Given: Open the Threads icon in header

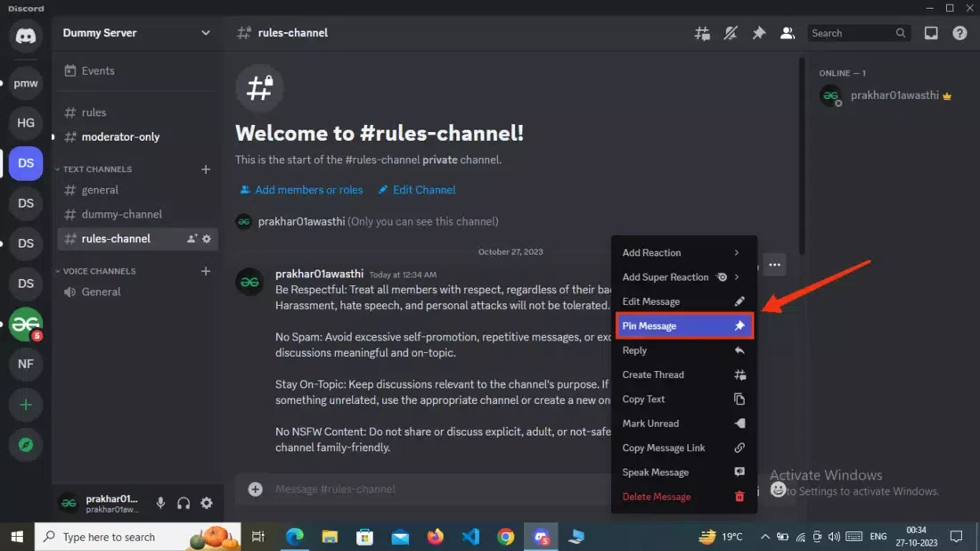Looking at the screenshot, I should tap(702, 33).
